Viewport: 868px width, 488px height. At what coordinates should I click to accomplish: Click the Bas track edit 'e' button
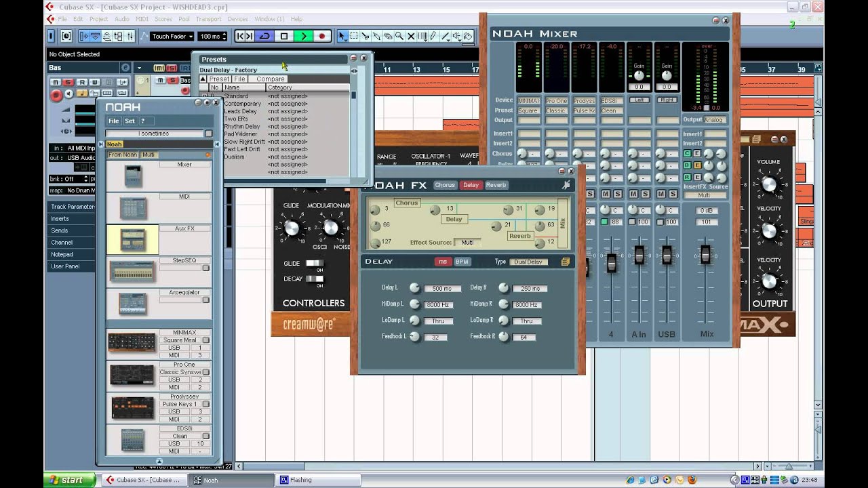coord(125,68)
